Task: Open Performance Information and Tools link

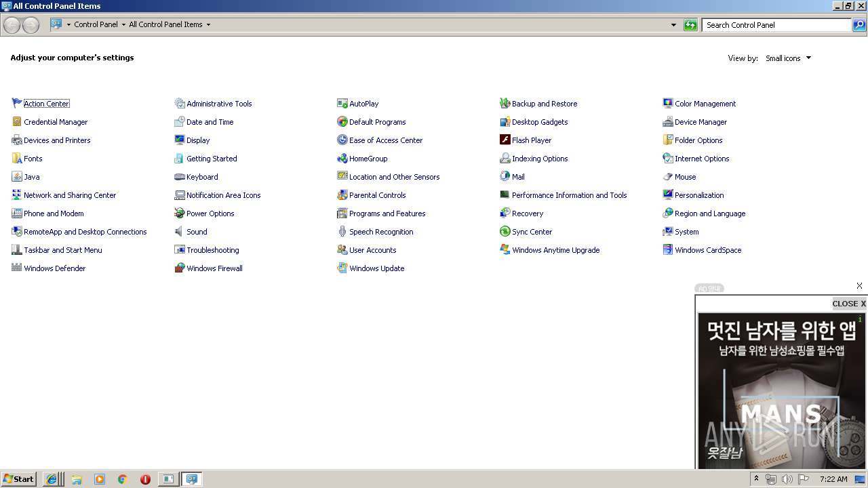Action: pyautogui.click(x=569, y=195)
